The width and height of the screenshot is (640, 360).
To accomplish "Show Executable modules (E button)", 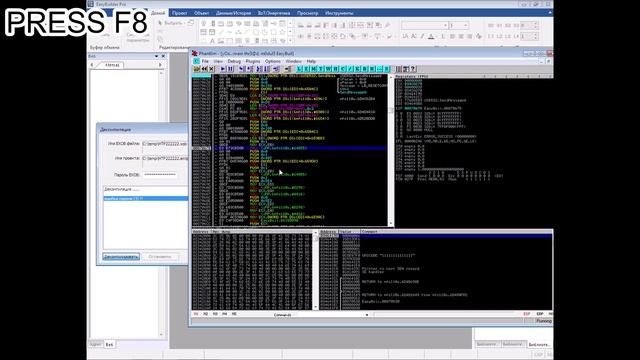I will [x=307, y=69].
